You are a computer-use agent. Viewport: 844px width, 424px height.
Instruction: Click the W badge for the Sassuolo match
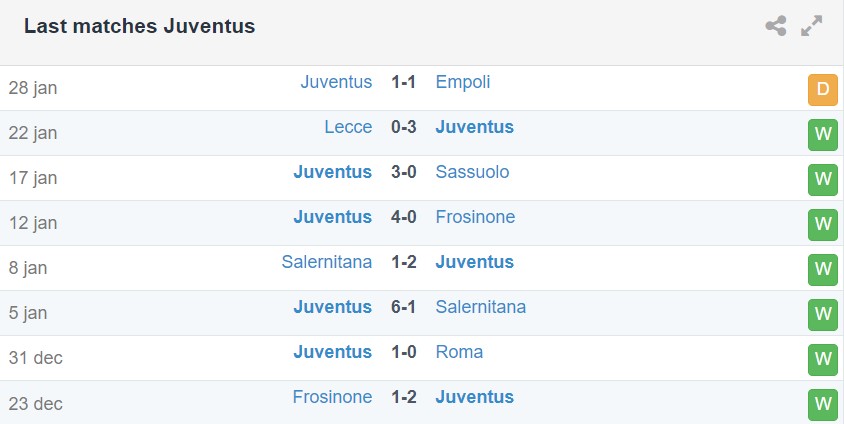[x=822, y=180]
